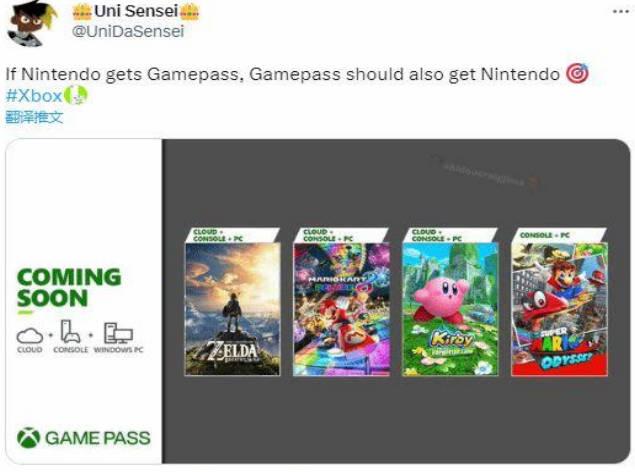
Task: Open Uni Sensei's profile avatar
Action: pos(32,23)
